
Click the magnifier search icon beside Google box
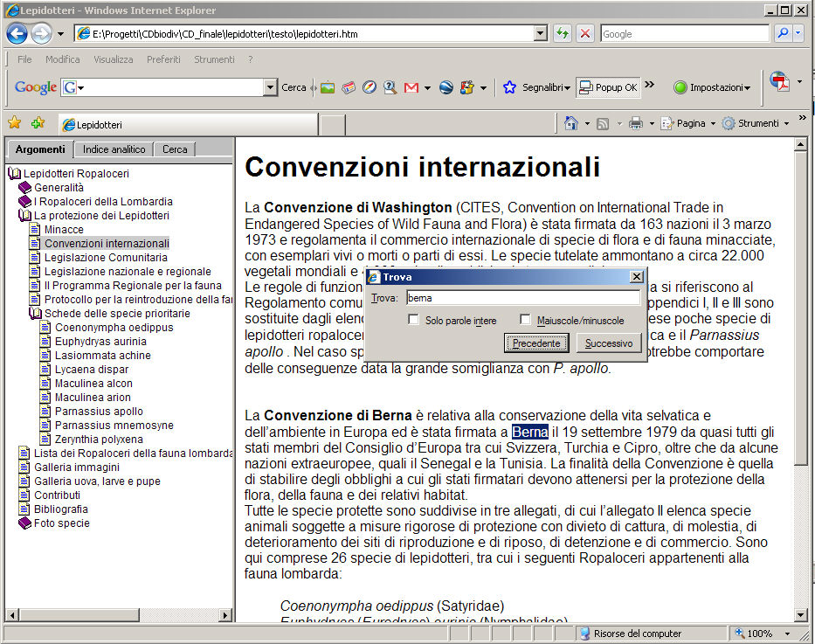pos(783,34)
